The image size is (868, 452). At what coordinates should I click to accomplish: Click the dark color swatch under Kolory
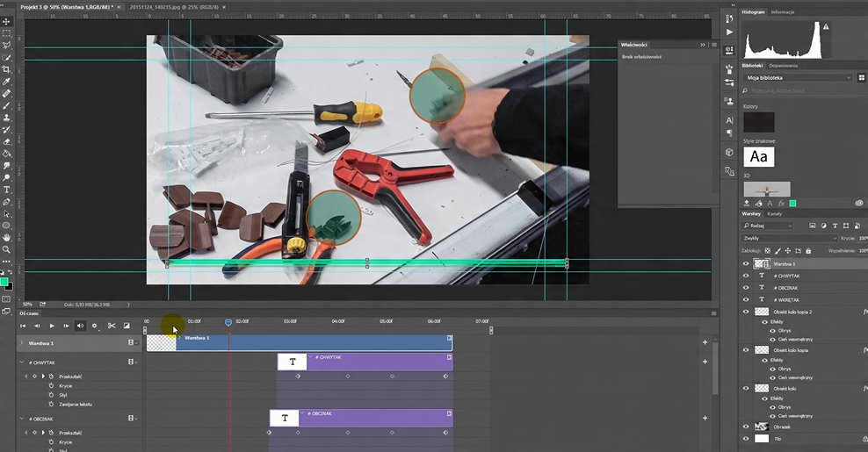point(758,122)
